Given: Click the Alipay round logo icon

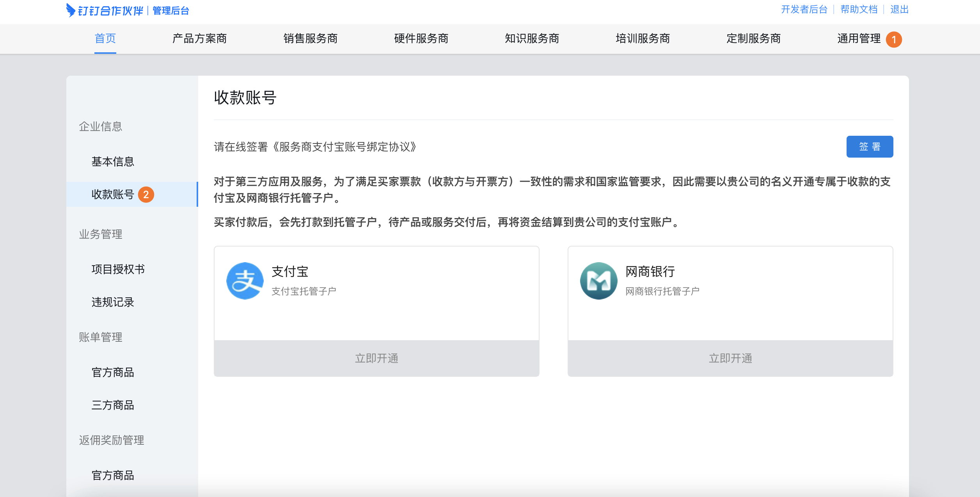Looking at the screenshot, I should pyautogui.click(x=245, y=281).
